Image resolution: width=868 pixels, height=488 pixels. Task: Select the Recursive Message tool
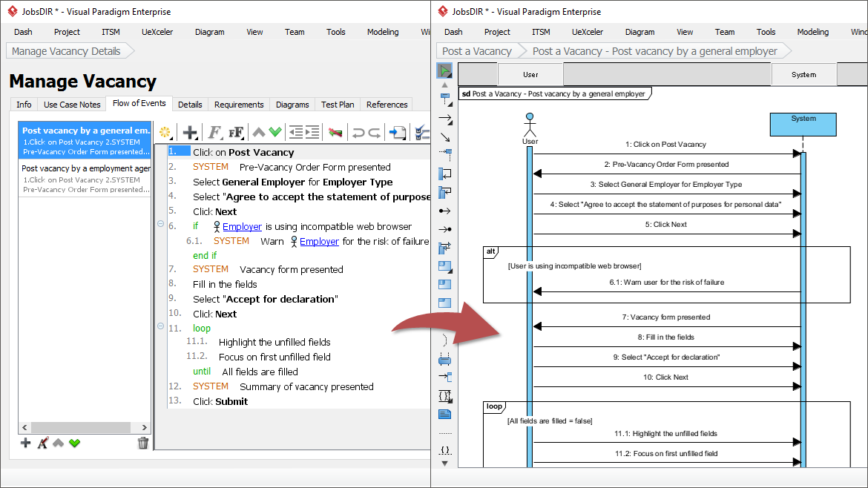point(445,192)
